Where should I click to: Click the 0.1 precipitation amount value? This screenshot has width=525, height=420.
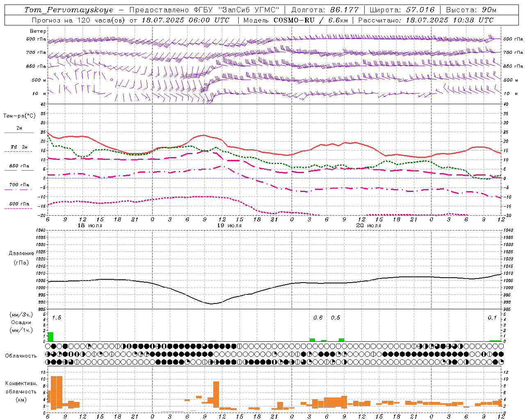tap(492, 318)
